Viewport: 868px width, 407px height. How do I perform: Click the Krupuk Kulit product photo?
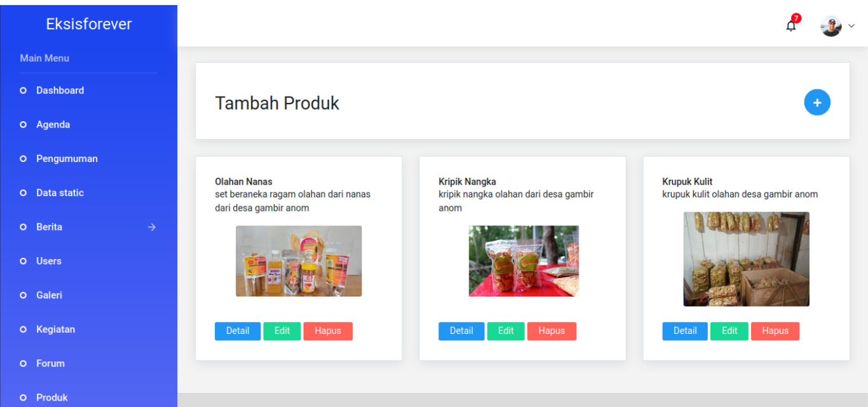[746, 259]
